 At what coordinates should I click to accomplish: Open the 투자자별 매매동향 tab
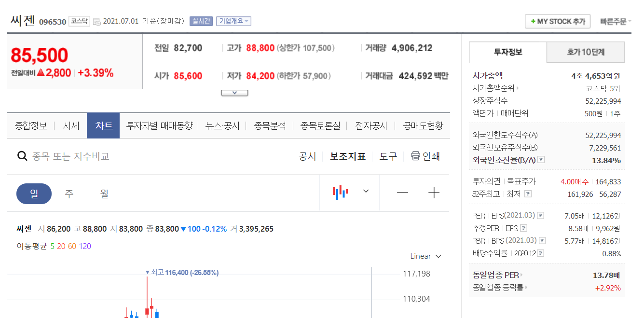coord(159,126)
